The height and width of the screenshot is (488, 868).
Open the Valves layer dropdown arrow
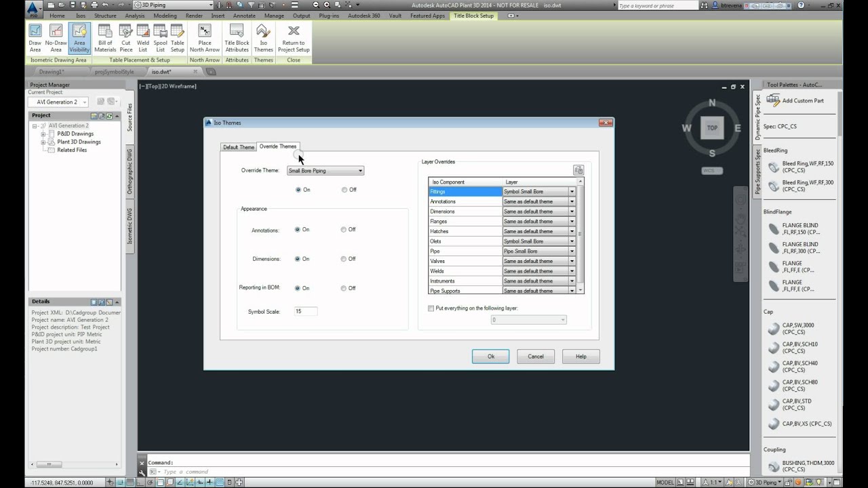tap(572, 261)
